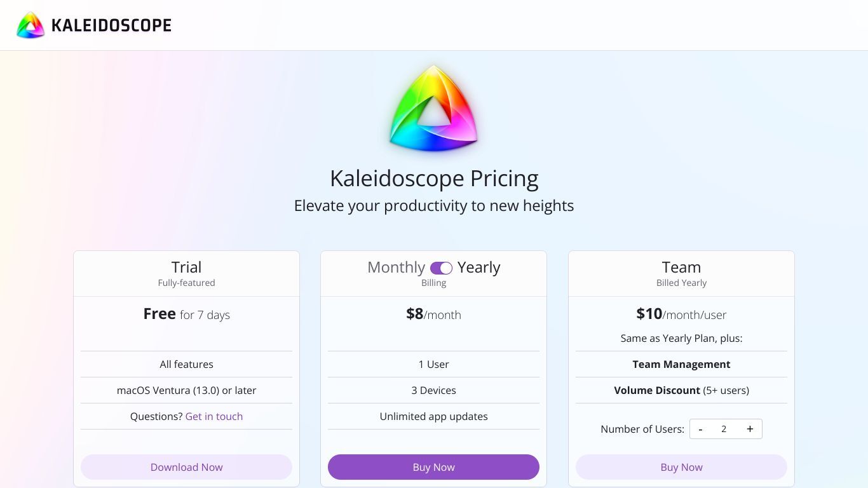Decrease the number of users with minus
This screenshot has width=868, height=488.
coord(700,429)
